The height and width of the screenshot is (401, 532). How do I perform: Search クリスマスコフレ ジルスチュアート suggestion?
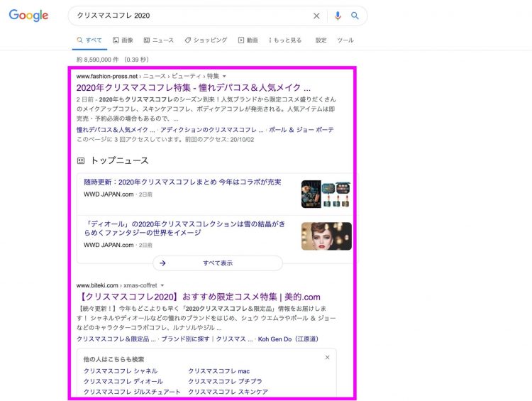tap(132, 392)
